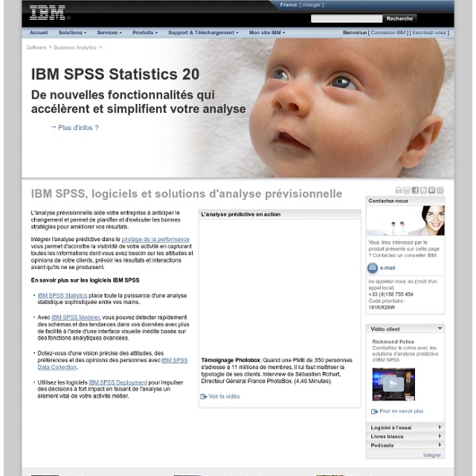
Task: Share on Twitter icon
Action: (x=423, y=190)
